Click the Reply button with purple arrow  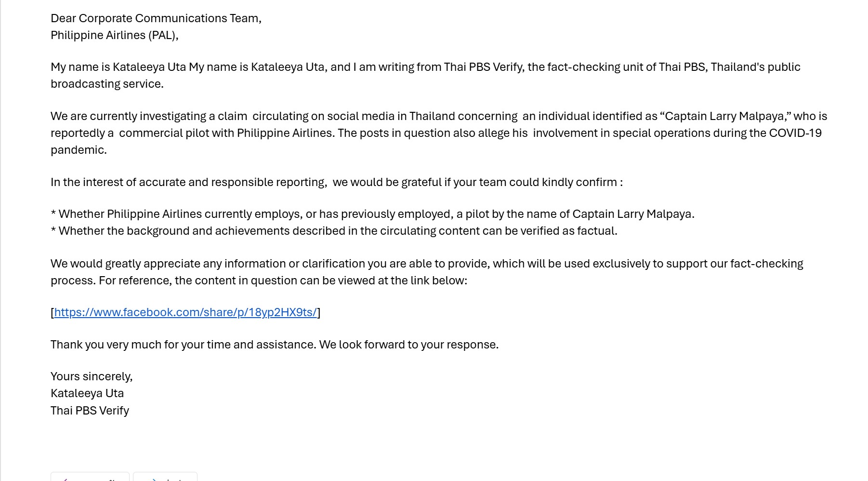90,477
